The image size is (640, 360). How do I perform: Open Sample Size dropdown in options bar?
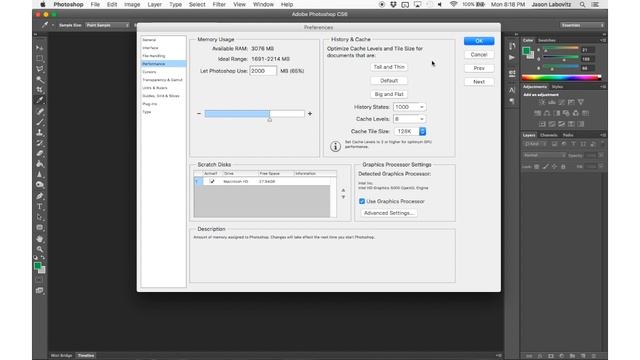tap(107, 25)
